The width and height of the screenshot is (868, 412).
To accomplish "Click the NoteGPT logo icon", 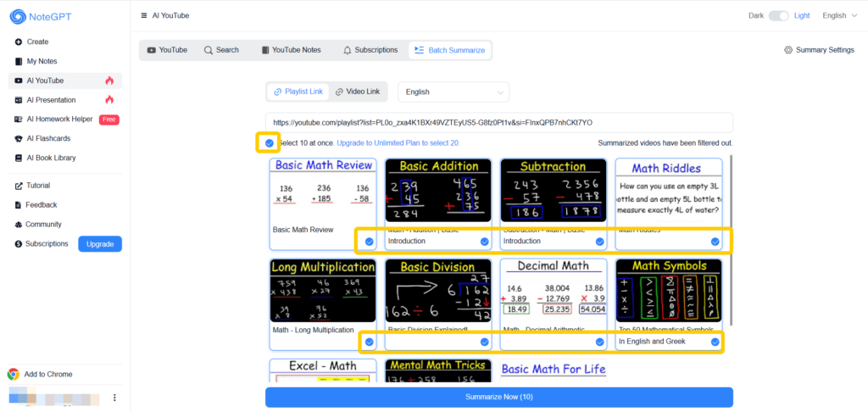I will pos(19,17).
